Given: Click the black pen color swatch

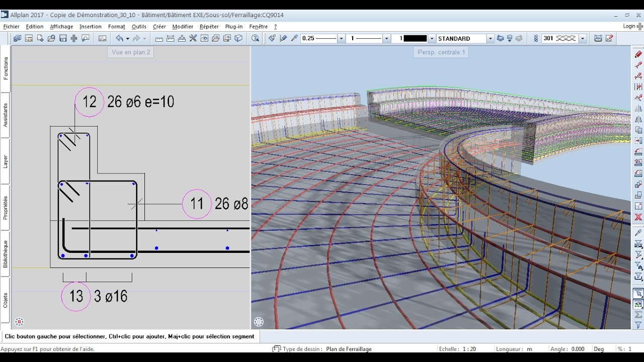Looking at the screenshot, I should [415, 38].
